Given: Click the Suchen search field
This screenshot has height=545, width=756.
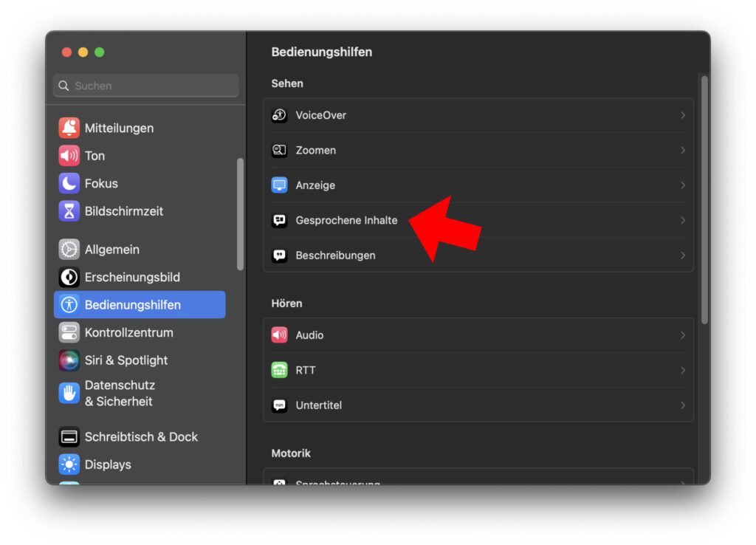Looking at the screenshot, I should click(145, 85).
